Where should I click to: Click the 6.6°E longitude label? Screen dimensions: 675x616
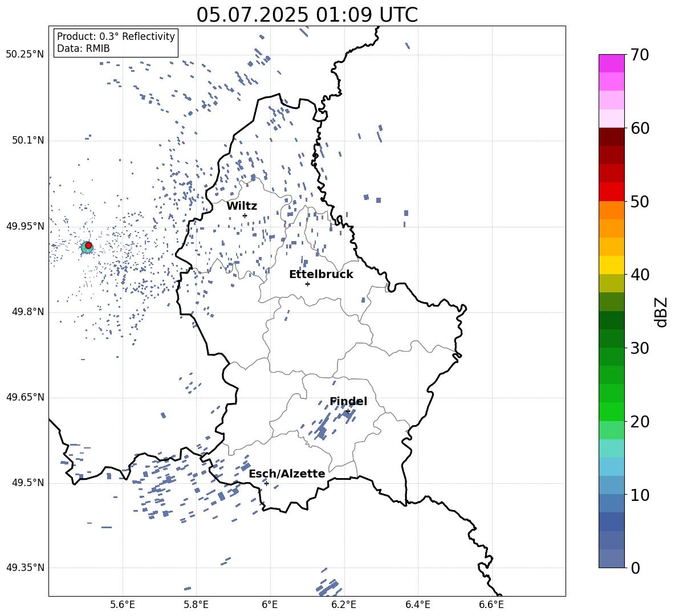(491, 605)
